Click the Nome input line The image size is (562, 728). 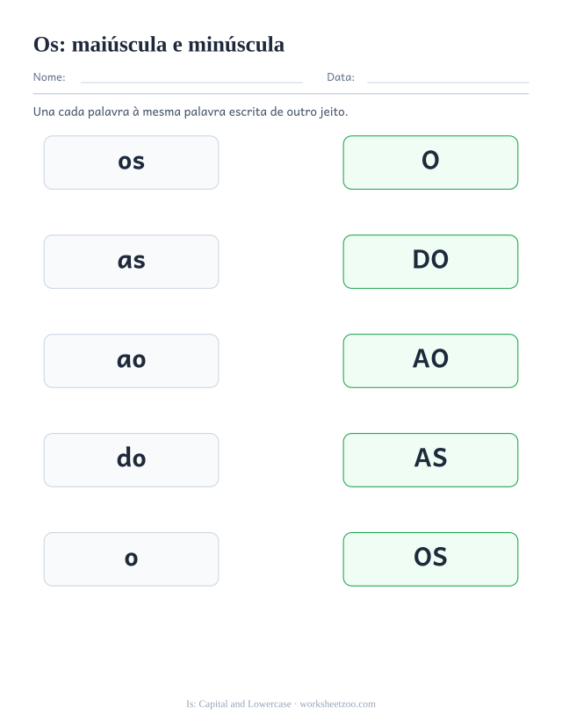click(x=191, y=83)
